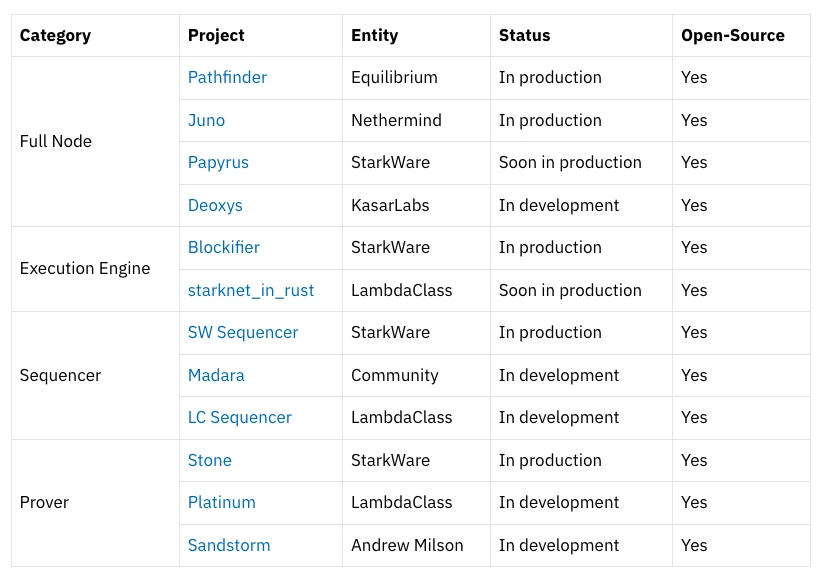
Task: Follow the Deoxys project link
Action: coord(215,205)
